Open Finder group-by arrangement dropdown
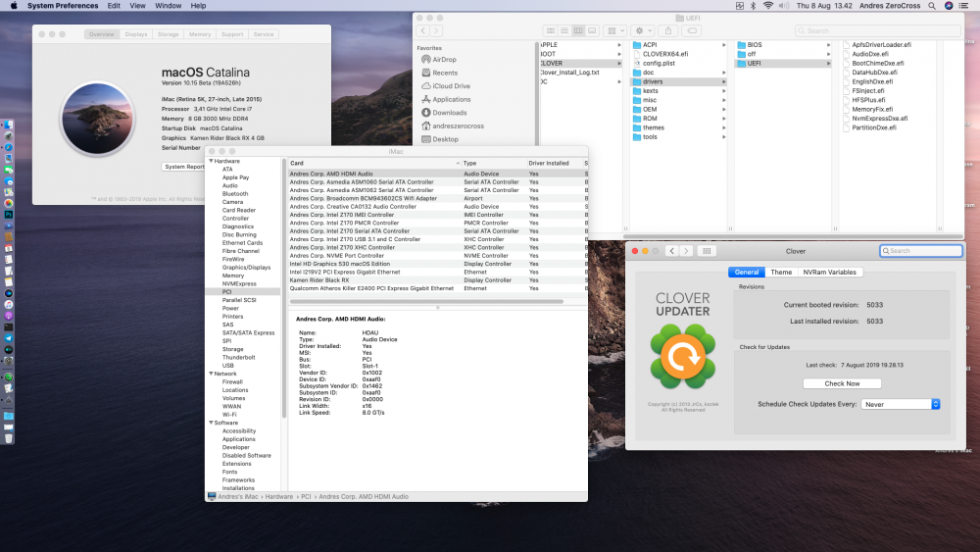Viewport: 980px width, 552px height. [x=616, y=30]
